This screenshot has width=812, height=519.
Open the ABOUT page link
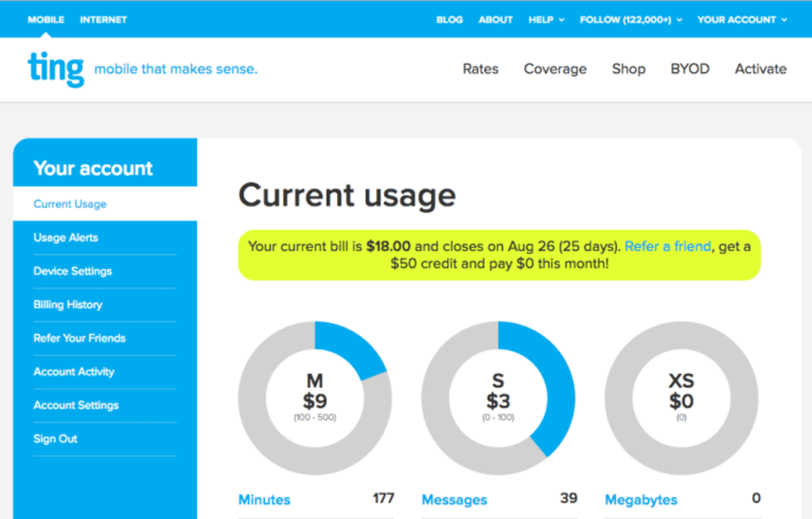(496, 20)
